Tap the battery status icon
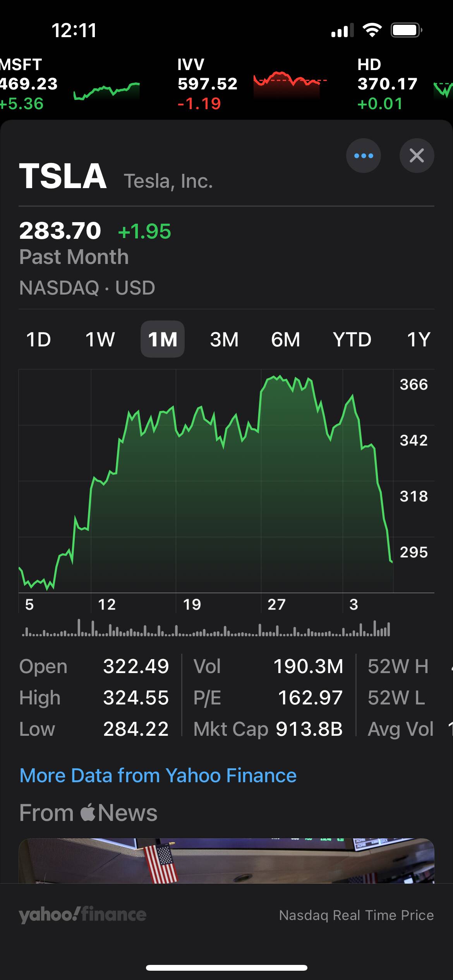 406,30
